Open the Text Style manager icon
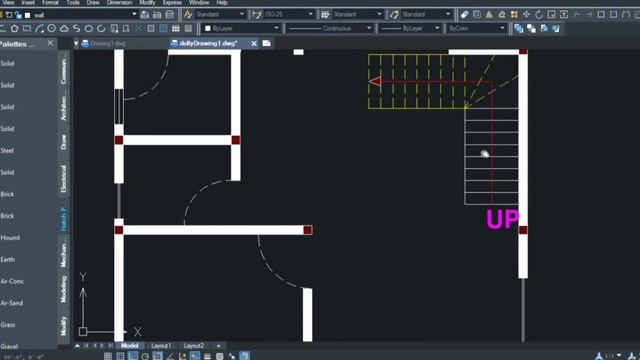Viewport: 640px width, 360px height. 188,15
